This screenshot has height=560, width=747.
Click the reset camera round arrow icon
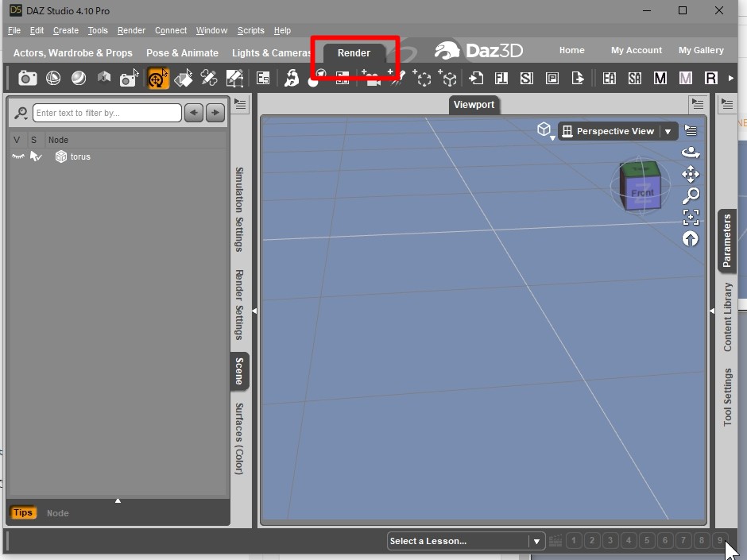click(691, 238)
